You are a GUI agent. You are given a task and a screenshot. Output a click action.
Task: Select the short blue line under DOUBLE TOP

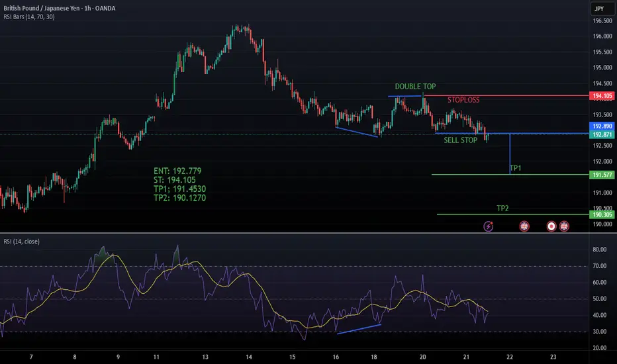coord(404,96)
